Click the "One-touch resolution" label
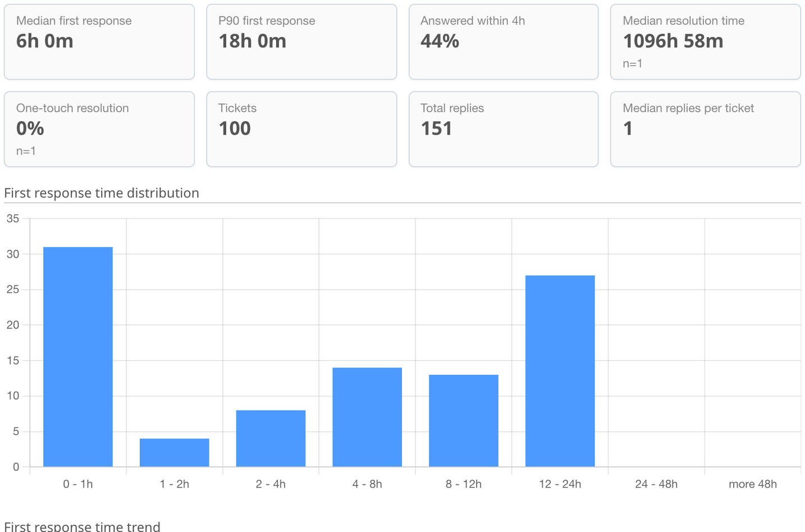Screen dimensions: 805x532 click(72, 108)
